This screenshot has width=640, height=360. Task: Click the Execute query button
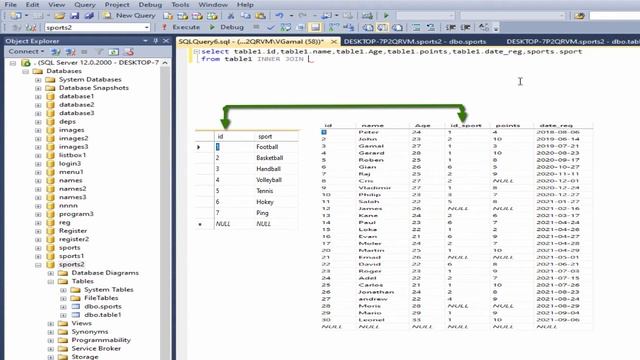pyautogui.click(x=181, y=27)
